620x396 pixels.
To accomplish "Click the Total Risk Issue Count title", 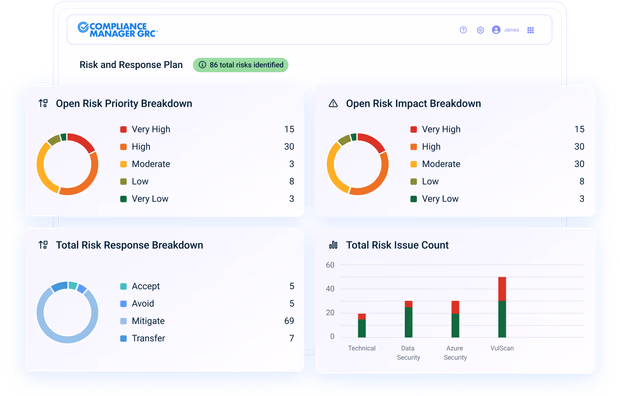I will (x=397, y=245).
